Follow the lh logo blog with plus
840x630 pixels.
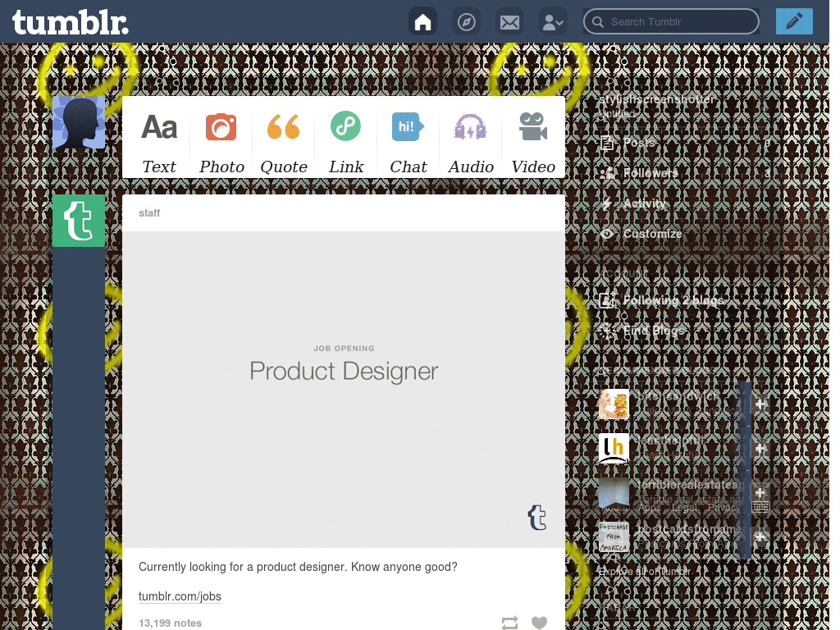760,449
